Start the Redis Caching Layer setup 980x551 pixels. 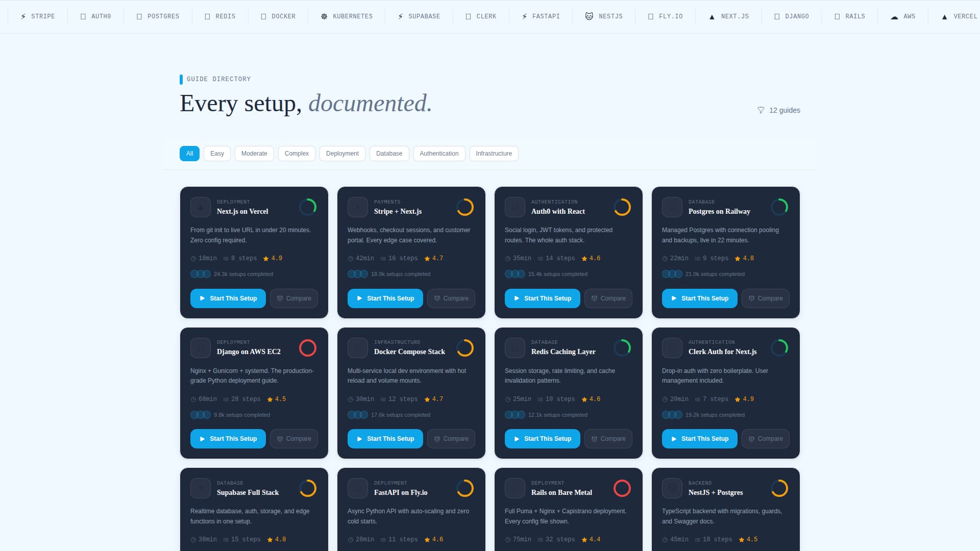[543, 439]
